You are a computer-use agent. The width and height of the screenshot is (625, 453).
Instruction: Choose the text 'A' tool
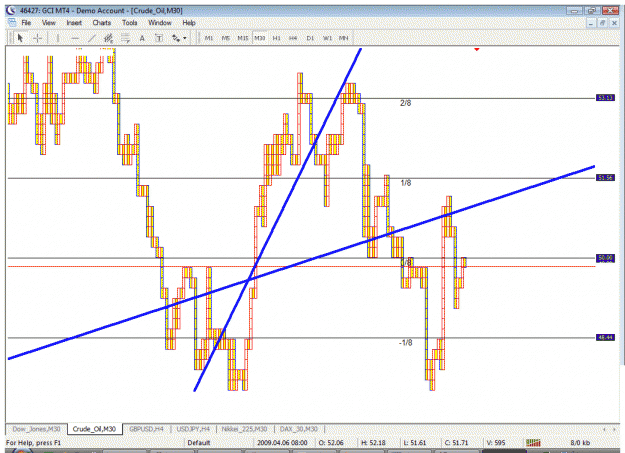(142, 38)
